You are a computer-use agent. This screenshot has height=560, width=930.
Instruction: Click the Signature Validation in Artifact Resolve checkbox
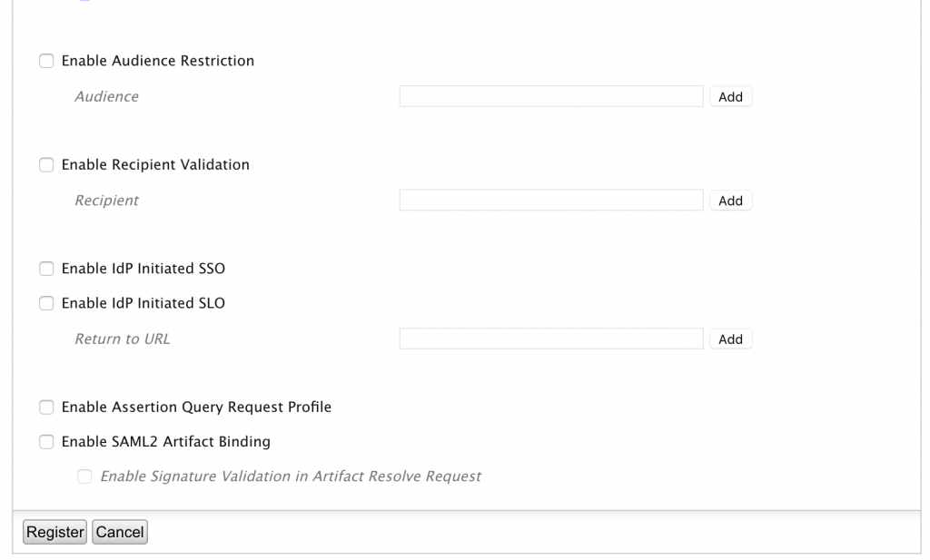click(85, 476)
